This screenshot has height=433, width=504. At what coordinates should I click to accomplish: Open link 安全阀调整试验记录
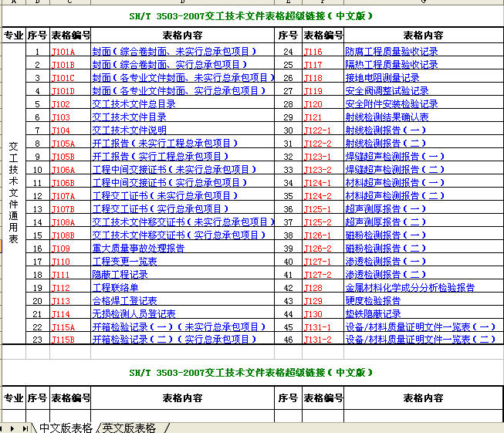(x=387, y=91)
